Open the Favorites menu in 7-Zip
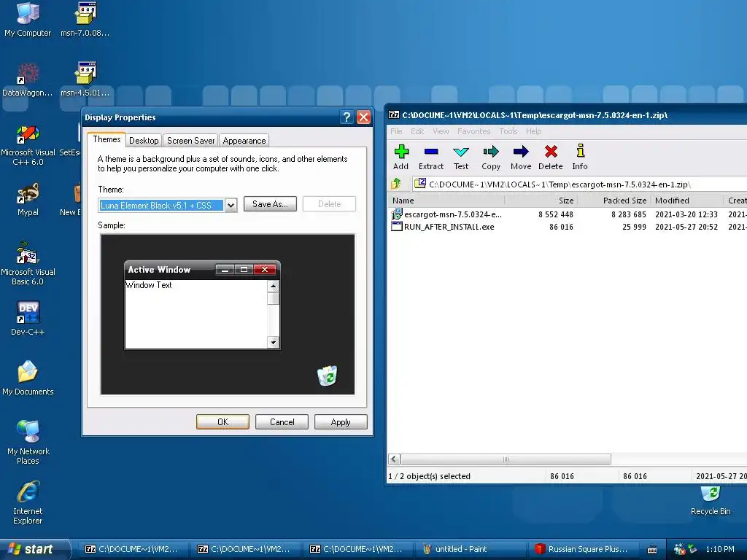The height and width of the screenshot is (560, 747). tap(473, 131)
